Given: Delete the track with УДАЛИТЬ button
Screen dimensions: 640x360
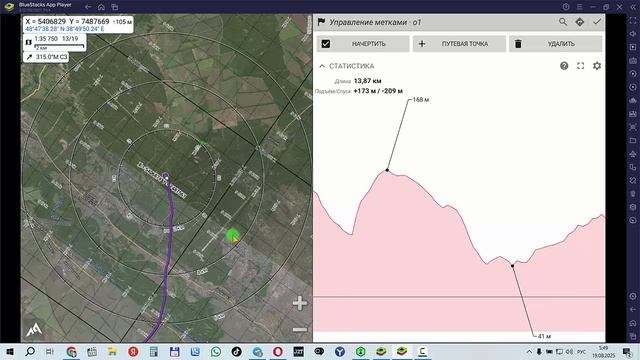Looking at the screenshot, I should (556, 44).
